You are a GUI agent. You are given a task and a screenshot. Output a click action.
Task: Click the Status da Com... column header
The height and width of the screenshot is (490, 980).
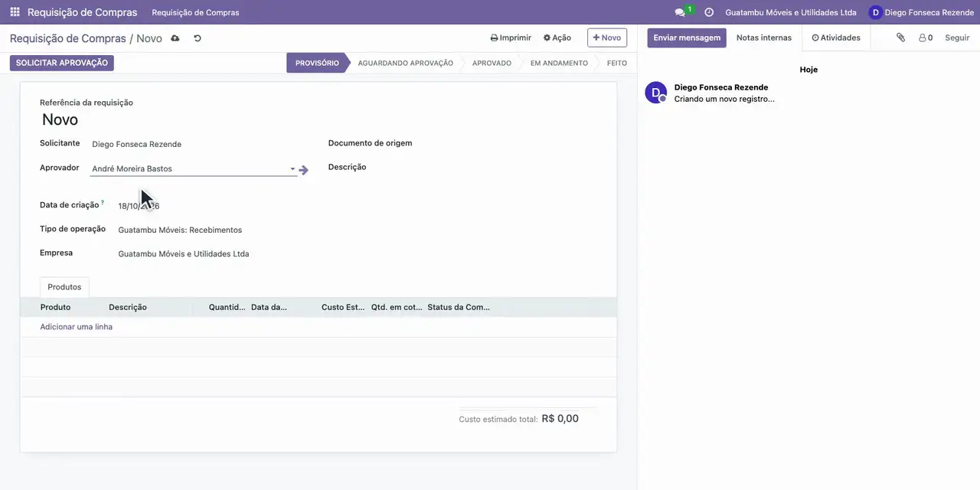click(x=459, y=307)
